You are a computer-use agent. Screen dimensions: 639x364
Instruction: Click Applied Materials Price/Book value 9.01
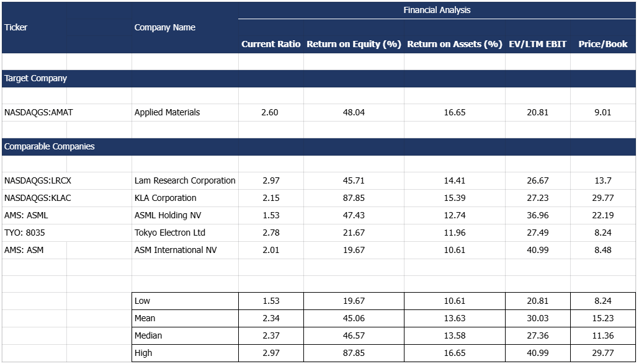point(603,112)
